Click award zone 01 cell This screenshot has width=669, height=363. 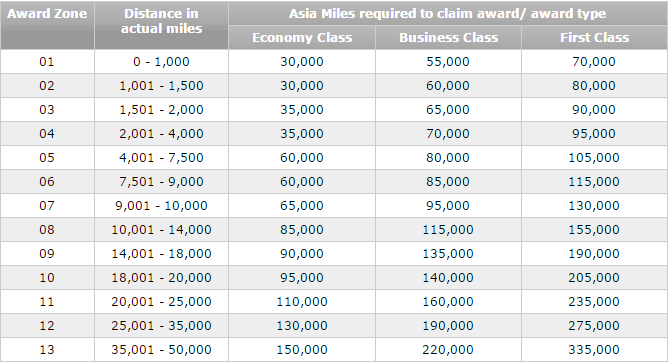click(x=47, y=62)
